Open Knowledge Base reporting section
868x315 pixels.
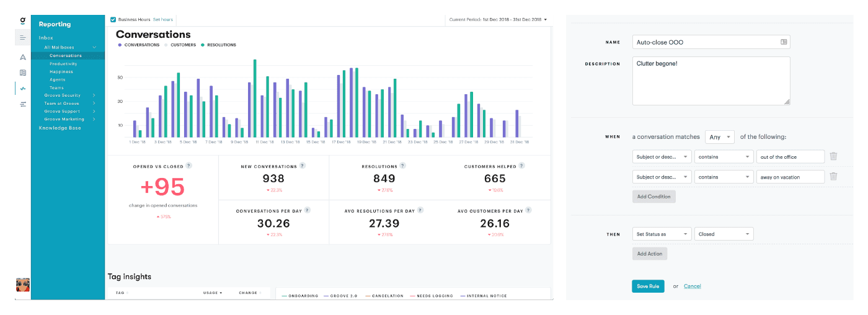click(x=60, y=128)
